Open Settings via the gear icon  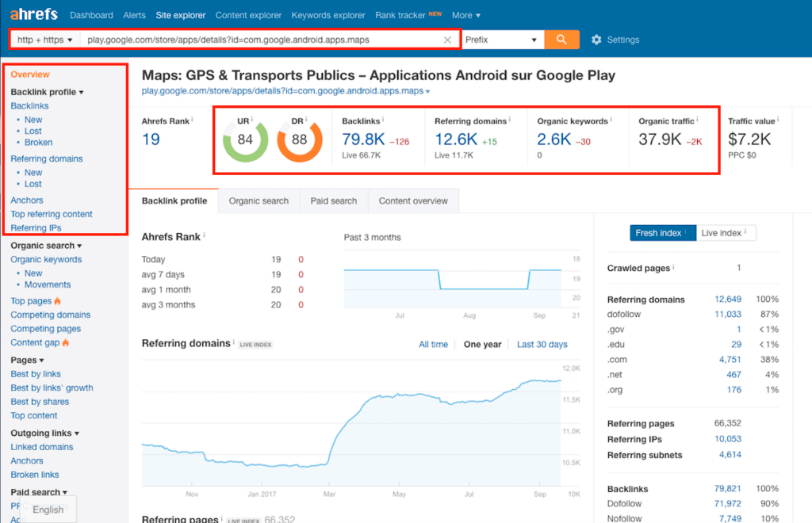click(x=597, y=40)
